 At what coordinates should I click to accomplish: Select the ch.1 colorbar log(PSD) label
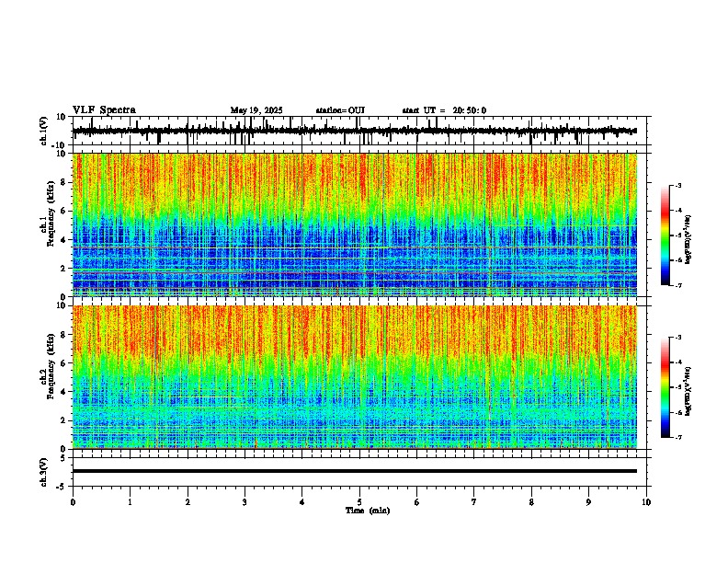pos(688,240)
